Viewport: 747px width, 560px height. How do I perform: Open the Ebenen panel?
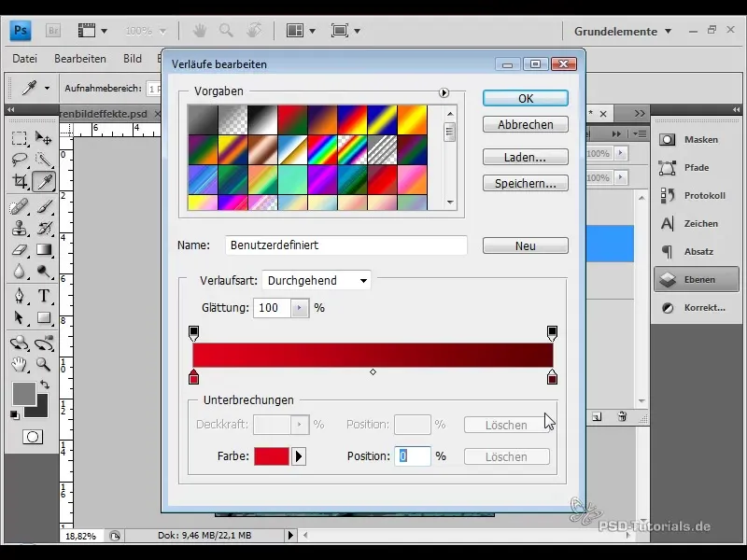tap(696, 279)
